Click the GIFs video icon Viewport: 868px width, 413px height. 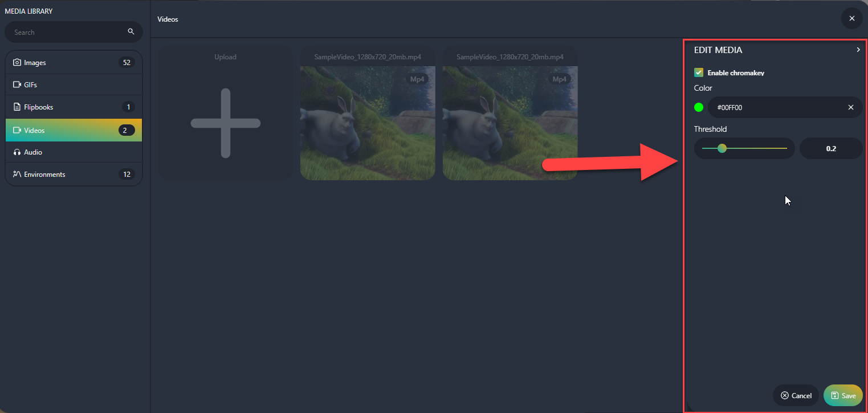[17, 84]
